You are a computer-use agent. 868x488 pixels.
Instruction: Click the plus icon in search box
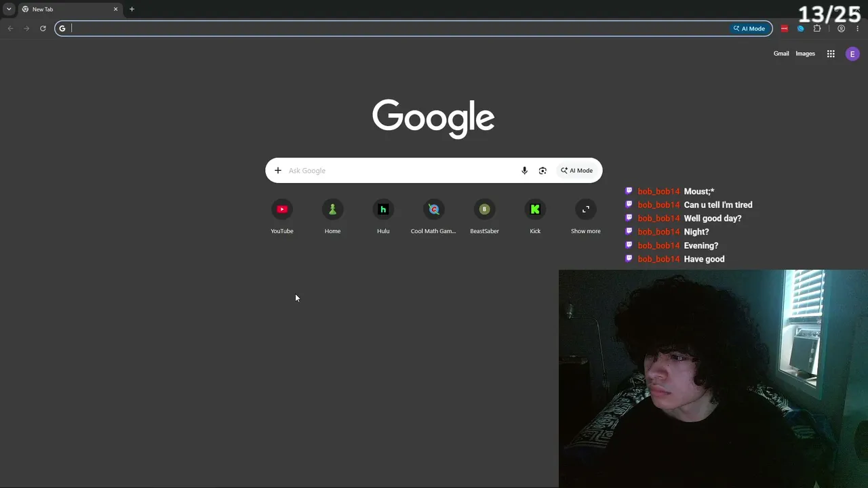pyautogui.click(x=277, y=170)
